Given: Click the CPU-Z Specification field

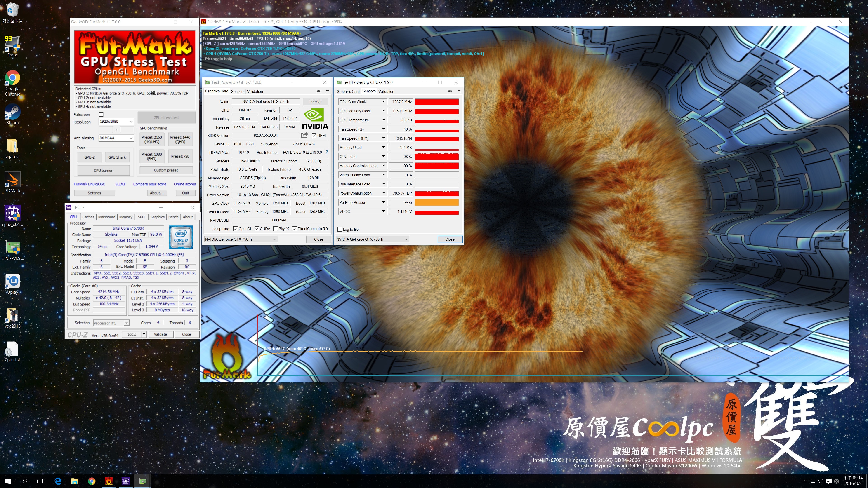Looking at the screenshot, I should pyautogui.click(x=144, y=255).
